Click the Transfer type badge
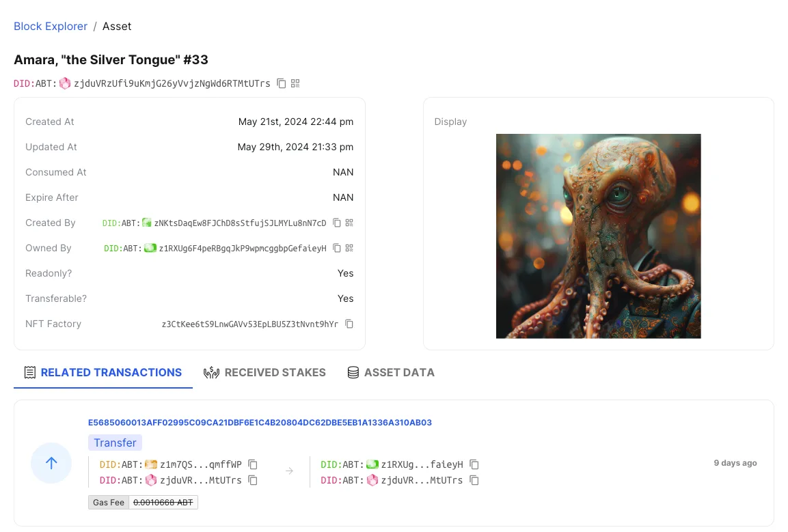The image size is (788, 532). pyautogui.click(x=115, y=443)
